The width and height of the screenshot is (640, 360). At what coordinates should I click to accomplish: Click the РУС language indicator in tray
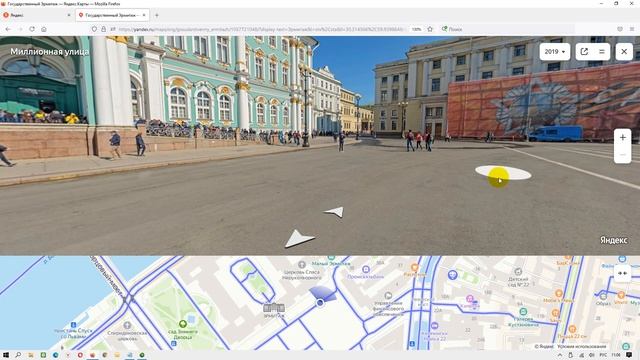[603, 355]
